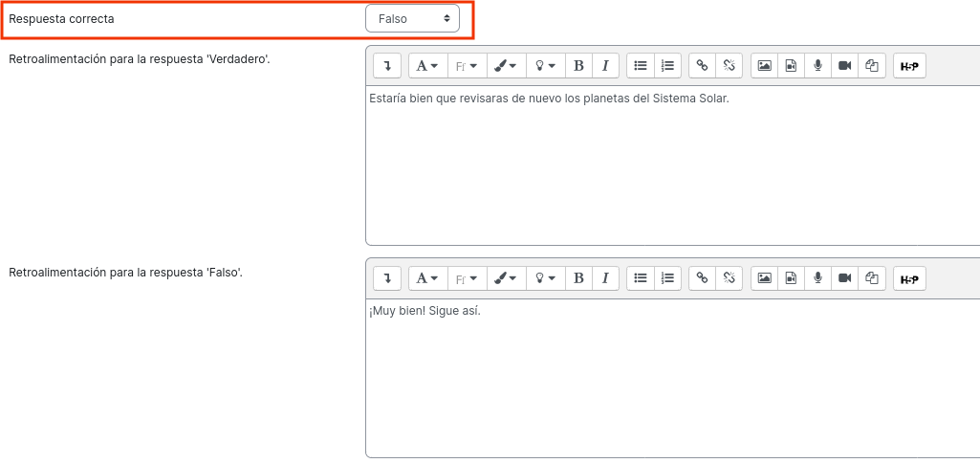Image resolution: width=980 pixels, height=463 pixels.
Task: Toggle italic in the 'Falso' feedback editor
Action: [x=605, y=278]
